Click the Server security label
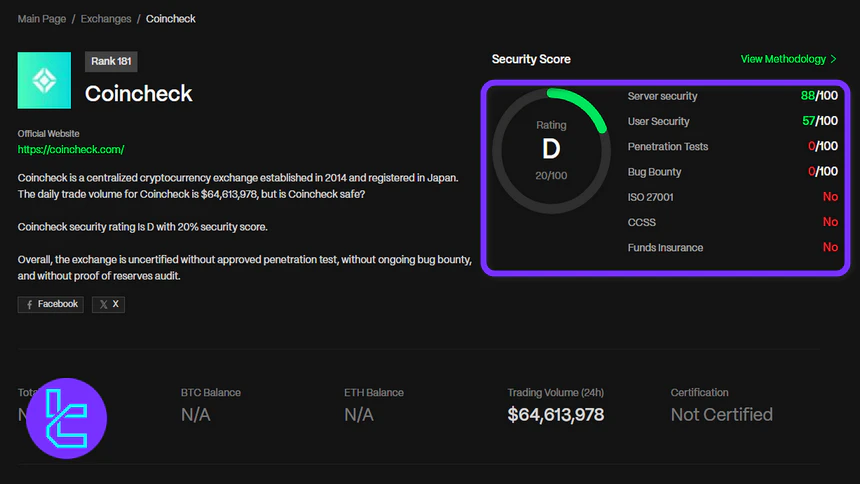Viewport: 860px width, 484px height. [x=663, y=96]
